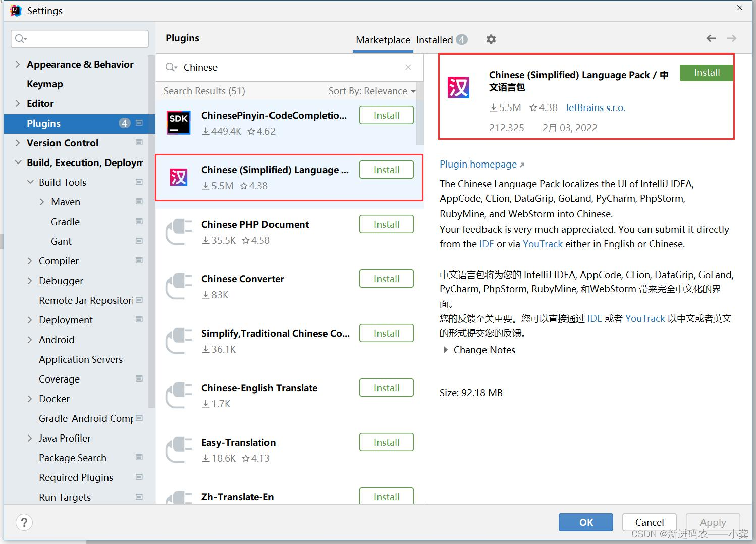This screenshot has height=544, width=756.
Task: Select Gant under Build Tools
Action: point(61,241)
